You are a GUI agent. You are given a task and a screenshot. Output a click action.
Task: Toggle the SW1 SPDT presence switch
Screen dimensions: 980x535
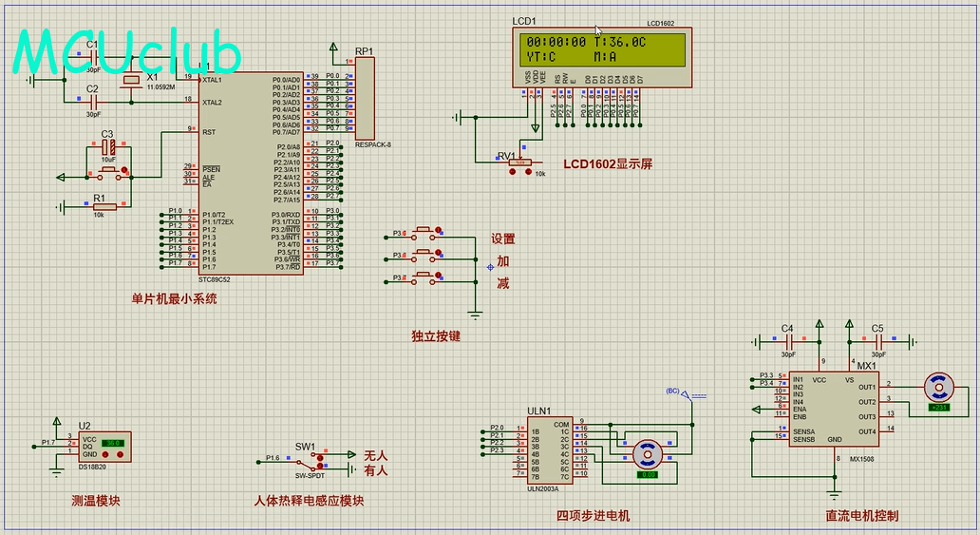tap(320, 462)
